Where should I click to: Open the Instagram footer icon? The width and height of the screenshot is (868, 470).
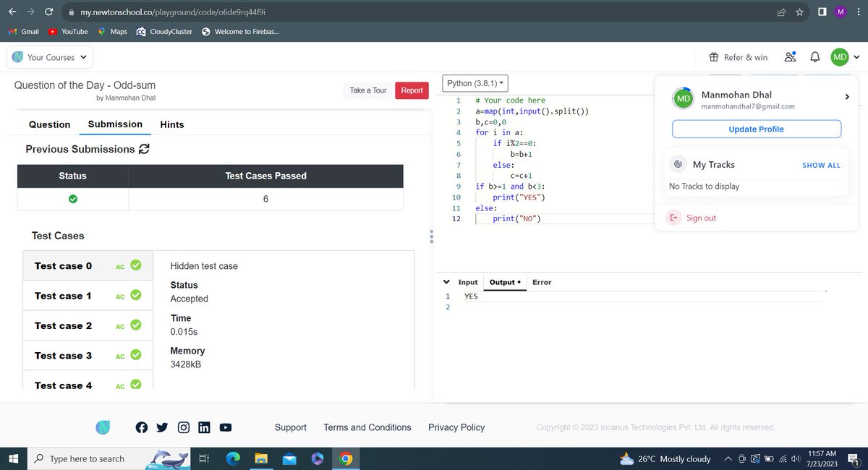click(x=184, y=427)
